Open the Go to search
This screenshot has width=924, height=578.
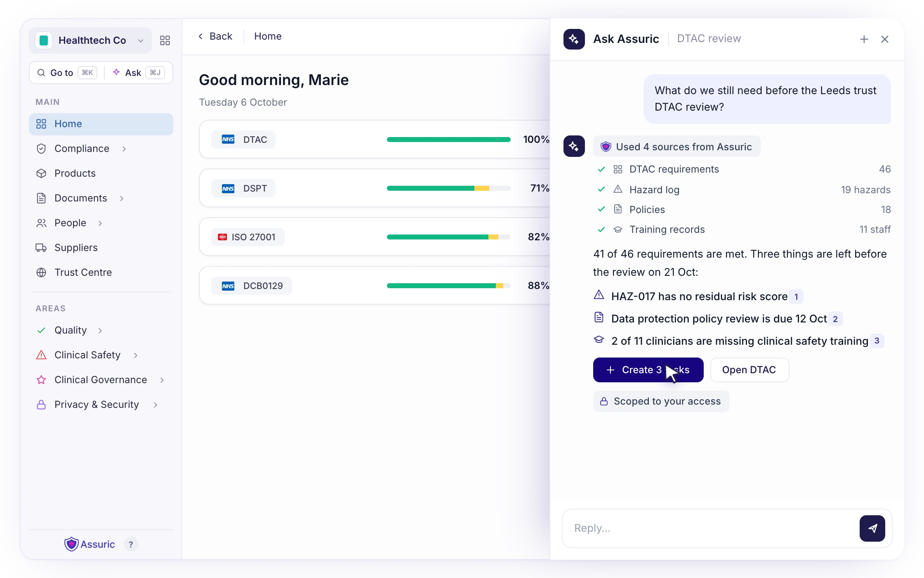(67, 73)
